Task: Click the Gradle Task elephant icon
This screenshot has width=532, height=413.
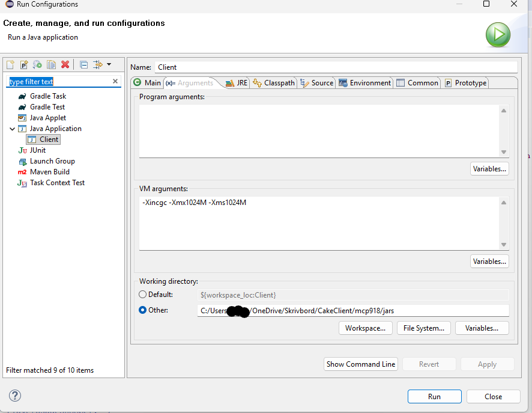Action: point(22,96)
